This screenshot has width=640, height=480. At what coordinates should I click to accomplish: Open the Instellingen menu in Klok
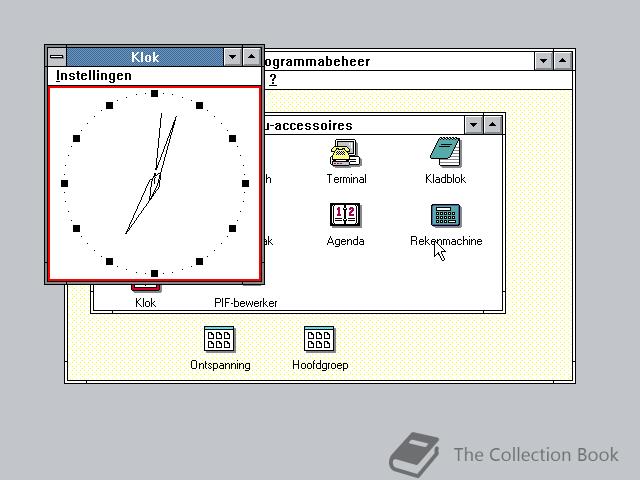click(94, 76)
